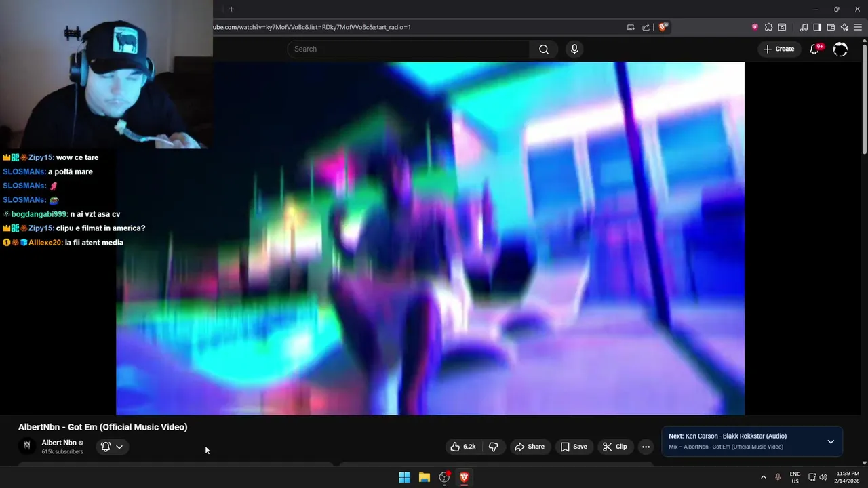The height and width of the screenshot is (488, 868).
Task: Open the Albert Nbn channel name link
Action: (59, 443)
